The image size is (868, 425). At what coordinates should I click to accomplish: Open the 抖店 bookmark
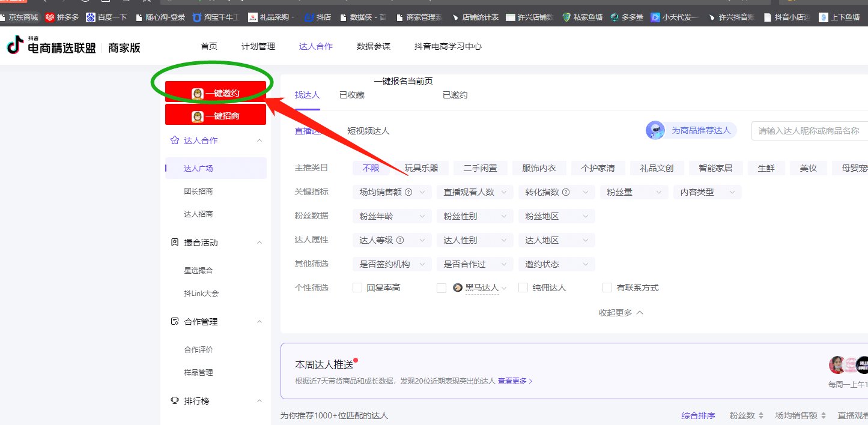pos(318,17)
